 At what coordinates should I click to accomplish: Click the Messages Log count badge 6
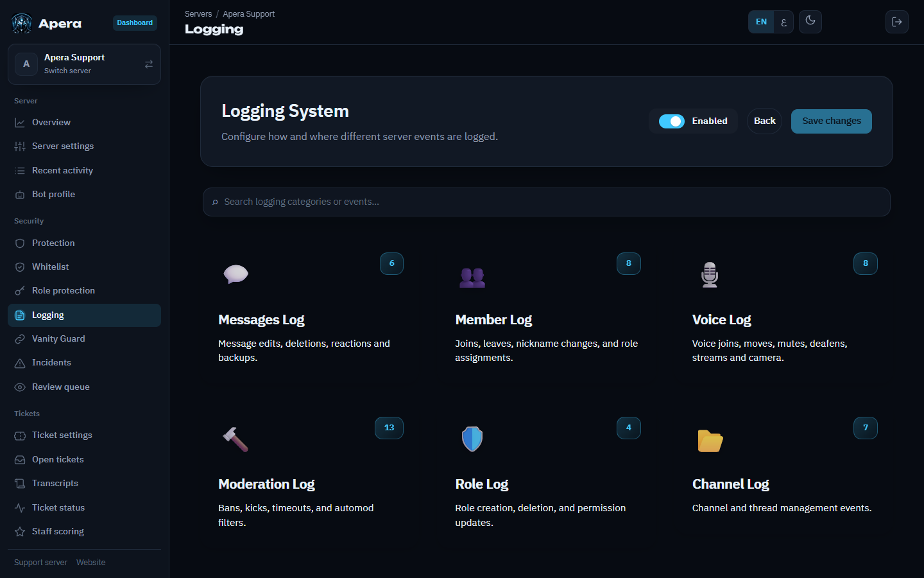[391, 263]
